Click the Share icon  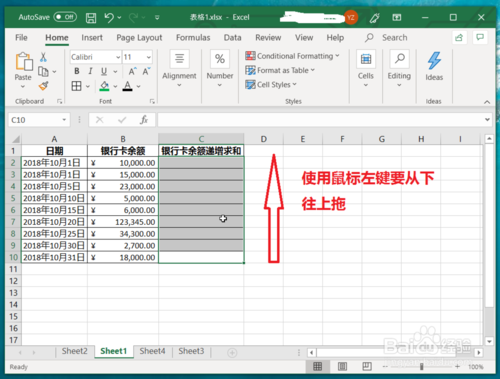459,37
